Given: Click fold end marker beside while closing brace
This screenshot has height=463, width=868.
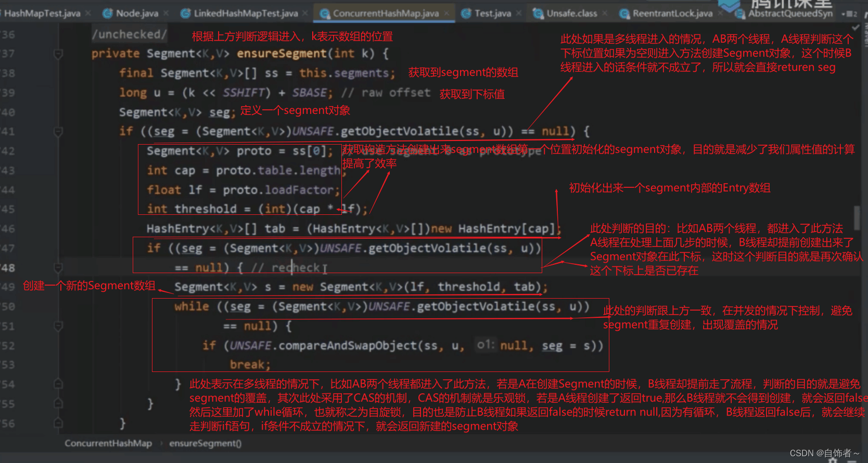Looking at the screenshot, I should click(x=58, y=384).
